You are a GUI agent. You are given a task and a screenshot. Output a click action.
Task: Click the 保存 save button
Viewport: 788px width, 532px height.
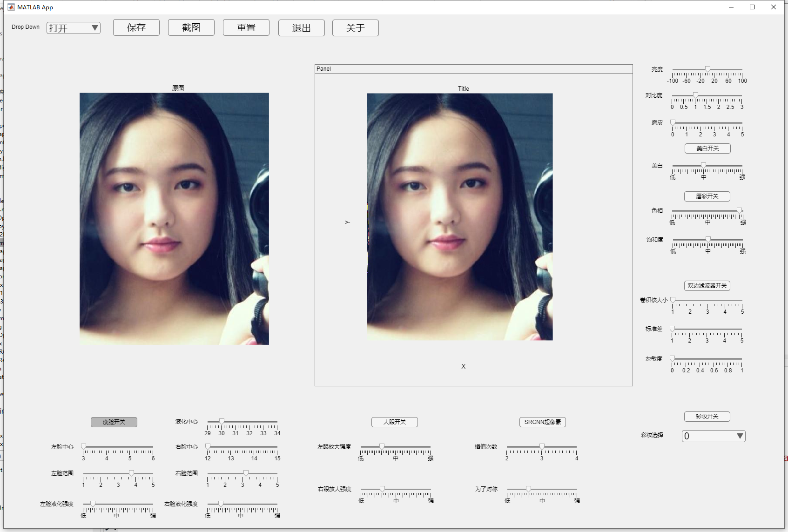(x=136, y=28)
